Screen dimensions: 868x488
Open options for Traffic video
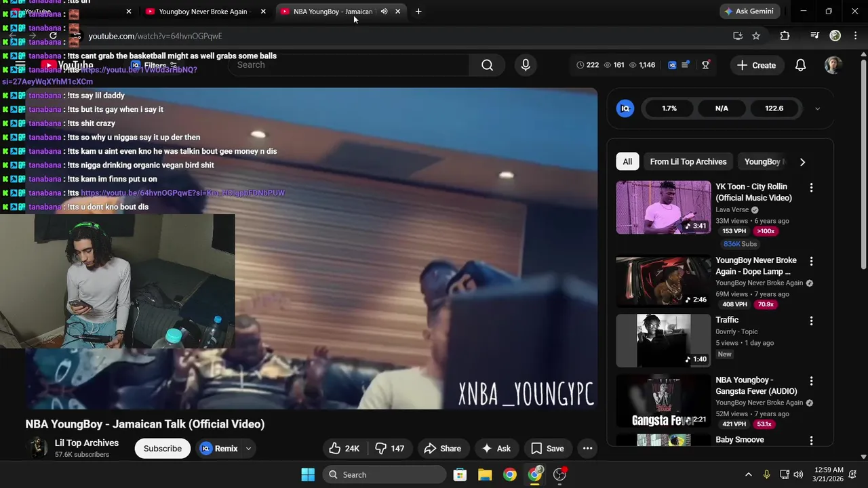[811, 321]
